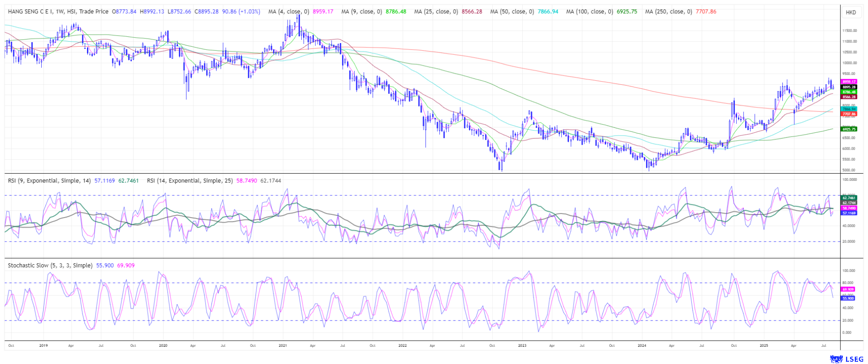This screenshot has width=868, height=364.
Task: Click the Stochastic 55.900 value tag
Action: (x=848, y=298)
